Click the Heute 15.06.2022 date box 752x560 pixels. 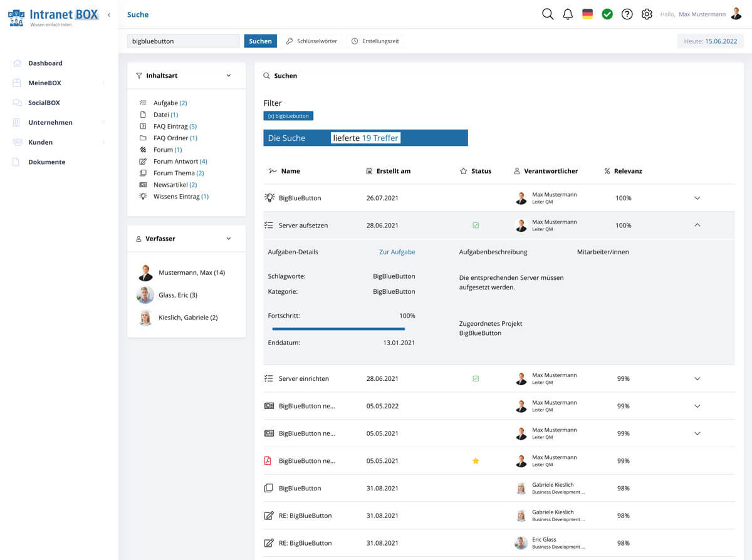point(711,41)
